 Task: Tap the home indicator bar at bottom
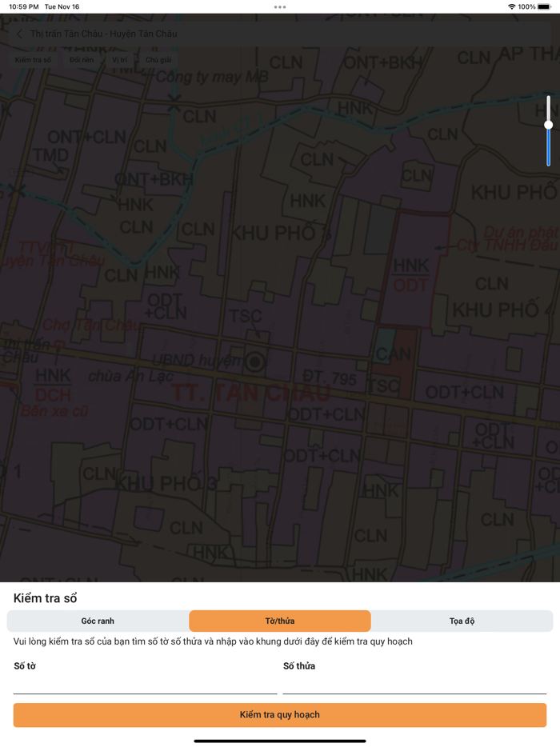(280, 741)
